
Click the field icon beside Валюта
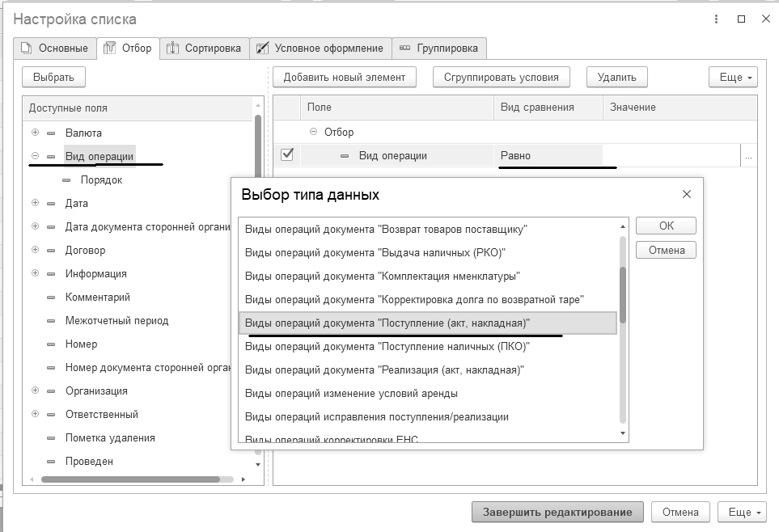(x=52, y=133)
